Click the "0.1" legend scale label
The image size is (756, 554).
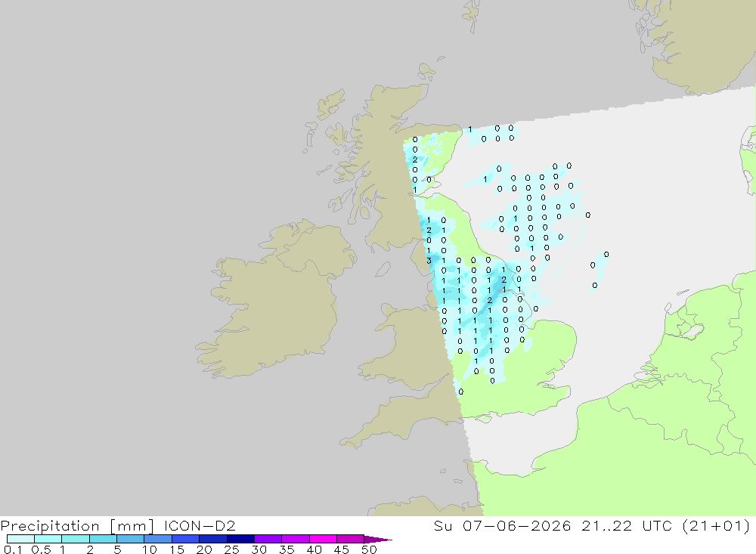pos(13,549)
